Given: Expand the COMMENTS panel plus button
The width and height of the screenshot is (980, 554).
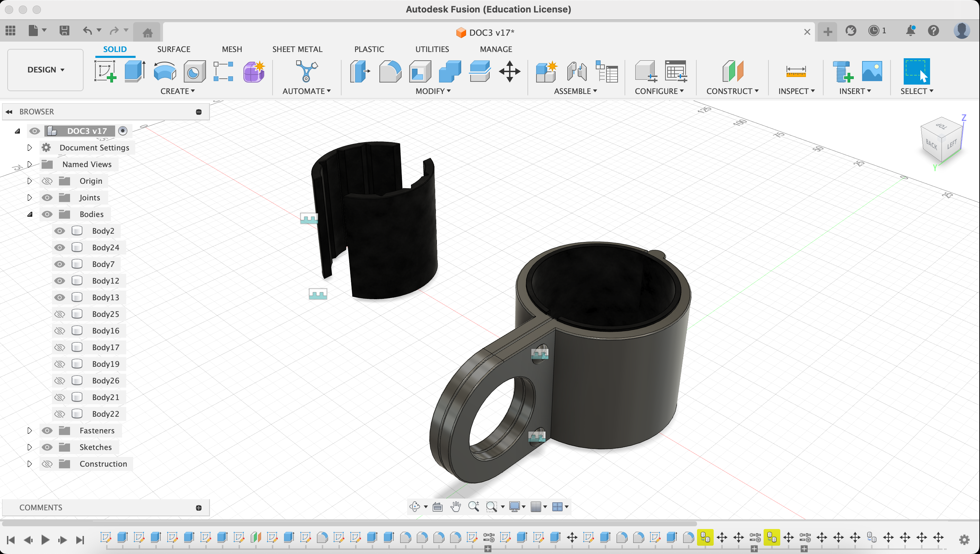Looking at the screenshot, I should (x=199, y=508).
